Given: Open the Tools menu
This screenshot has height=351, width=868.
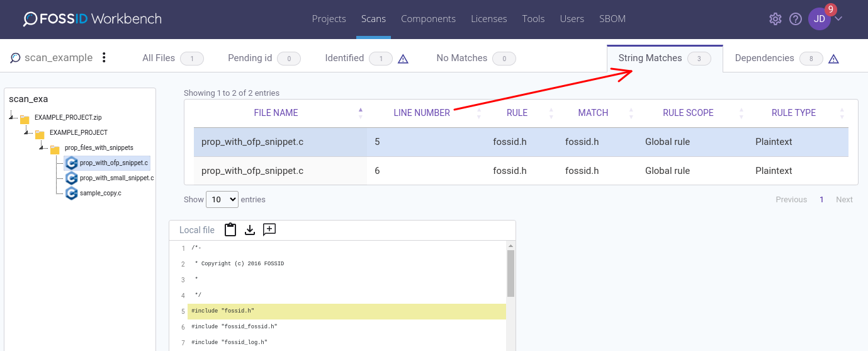Looking at the screenshot, I should (x=533, y=19).
